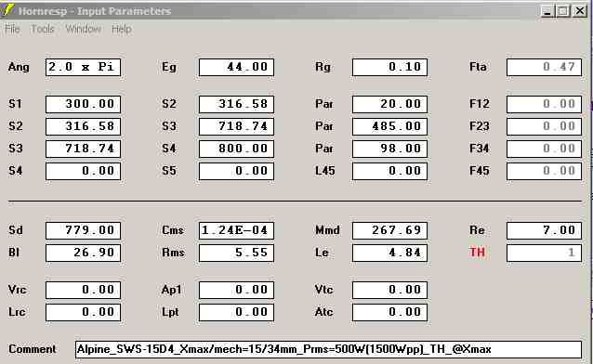Click the Fta field showing 0.47

tap(544, 67)
